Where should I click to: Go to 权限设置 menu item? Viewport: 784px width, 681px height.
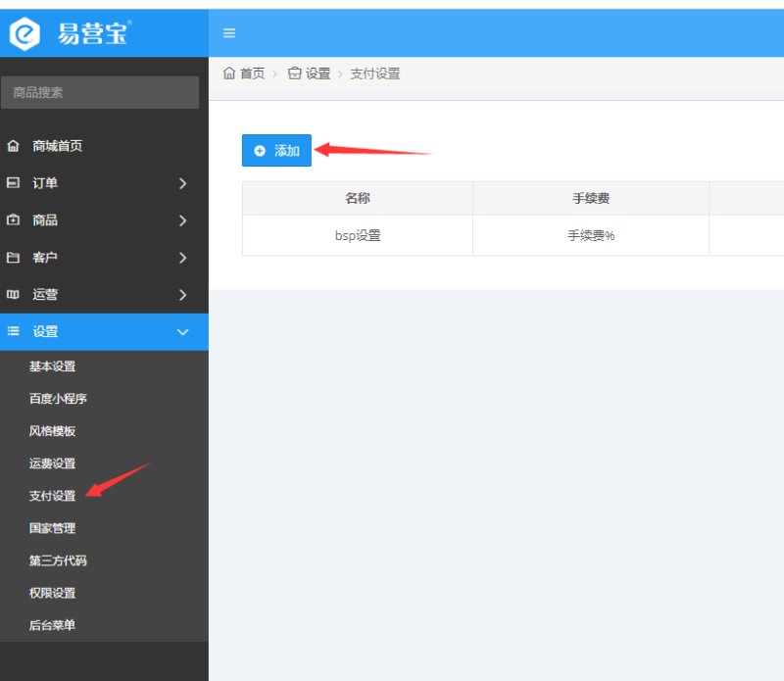tap(52, 593)
